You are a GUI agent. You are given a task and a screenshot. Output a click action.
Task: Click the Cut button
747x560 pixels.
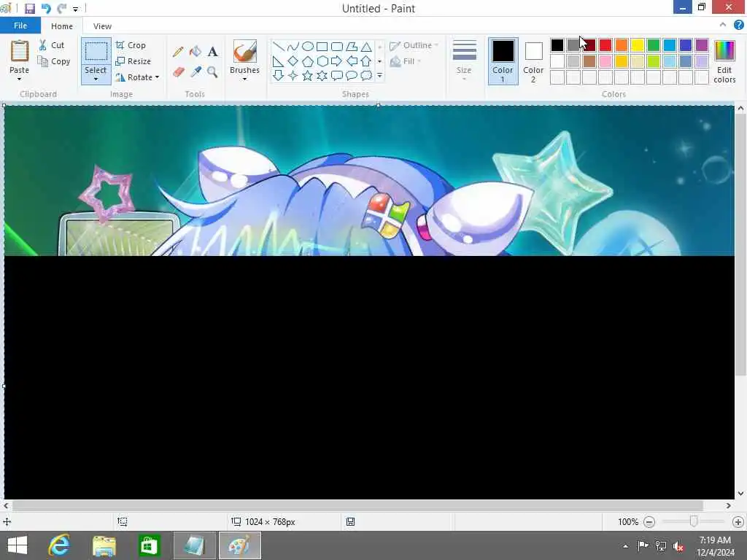click(x=52, y=45)
